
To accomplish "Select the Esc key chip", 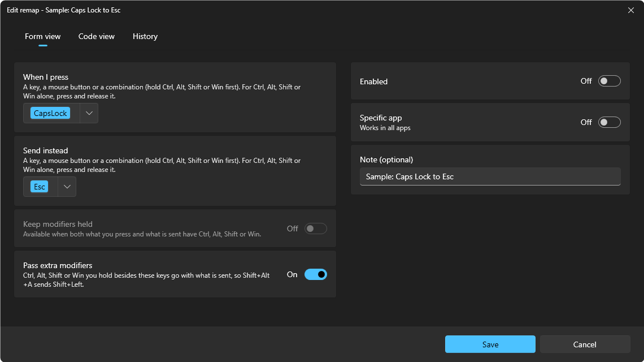I will (x=40, y=187).
